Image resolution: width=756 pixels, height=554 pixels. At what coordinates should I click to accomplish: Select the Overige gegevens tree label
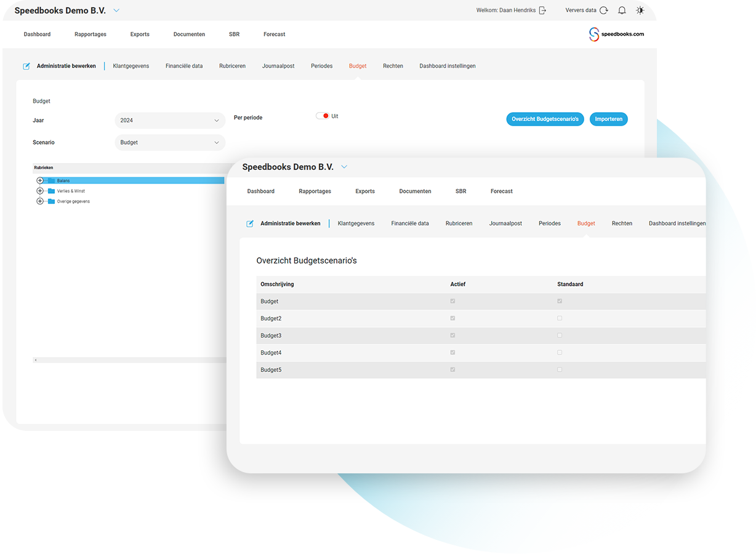coord(73,201)
